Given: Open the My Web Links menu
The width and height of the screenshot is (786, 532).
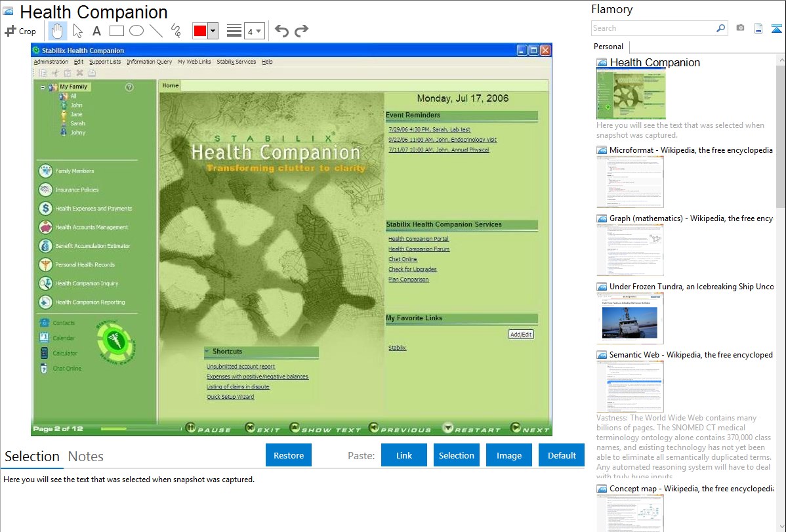Looking at the screenshot, I should [194, 62].
